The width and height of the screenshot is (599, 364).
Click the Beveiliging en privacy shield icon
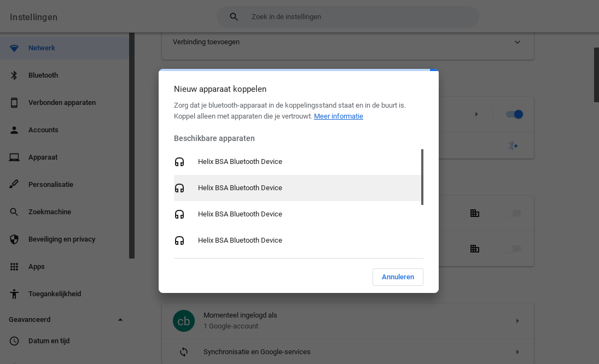tap(14, 239)
